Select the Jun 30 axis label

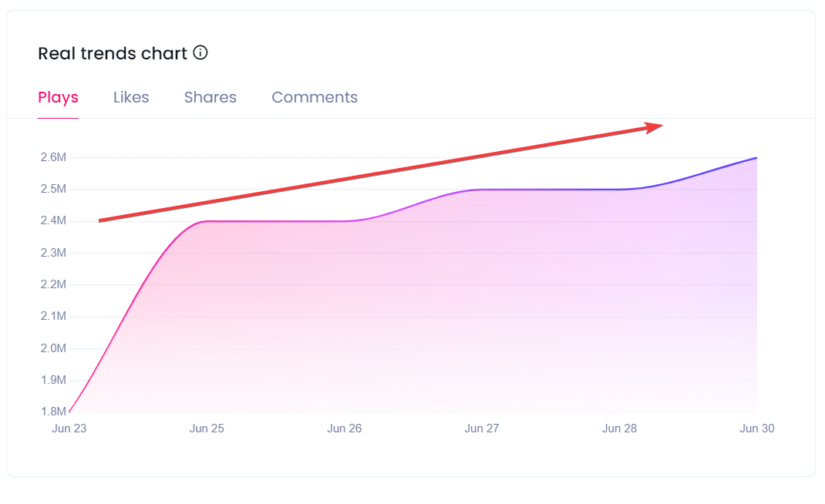pos(756,428)
